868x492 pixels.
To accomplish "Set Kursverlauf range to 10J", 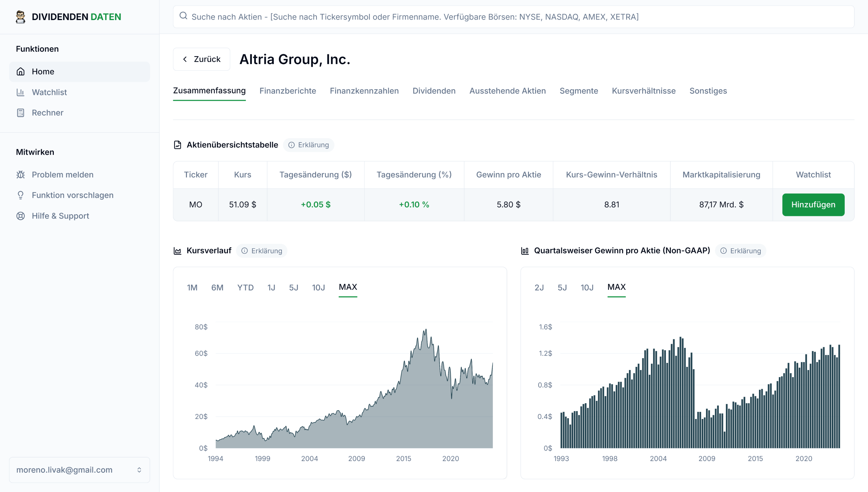I will 318,287.
